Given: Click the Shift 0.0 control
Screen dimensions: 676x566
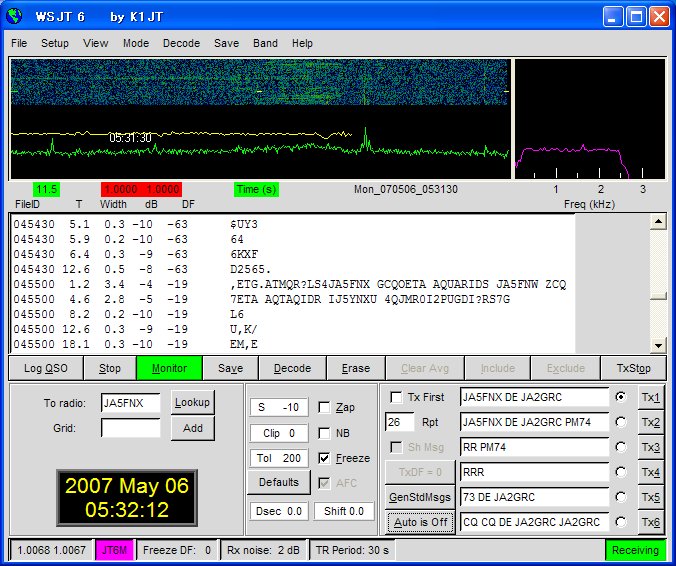Looking at the screenshot, I should tap(344, 511).
